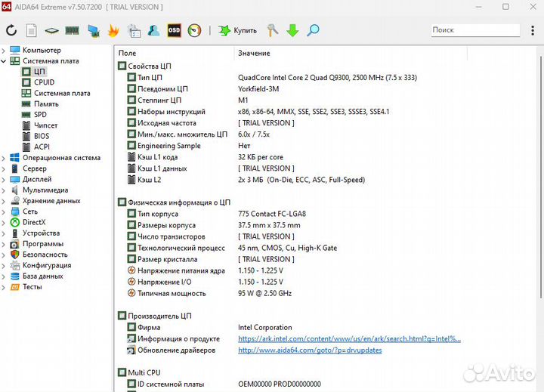Select the Тип ЦП row
Viewport: 544px width, 392px height.
[x=272, y=78]
